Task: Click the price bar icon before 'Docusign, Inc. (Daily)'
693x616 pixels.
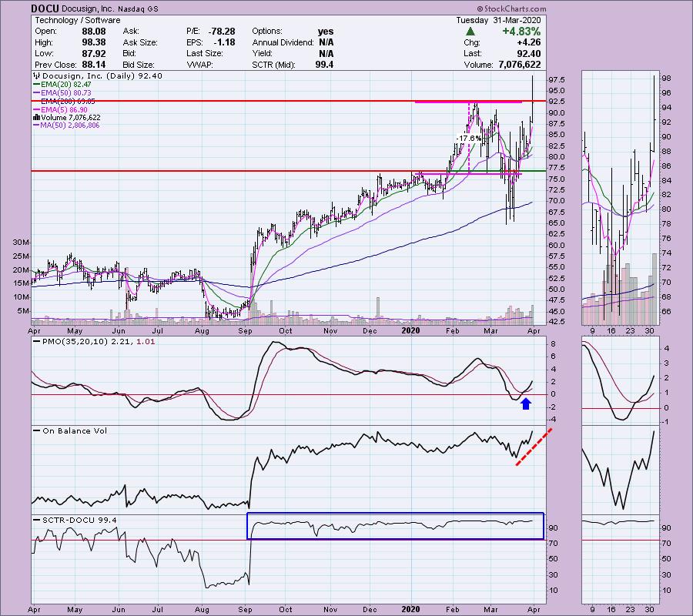Action: (37, 76)
